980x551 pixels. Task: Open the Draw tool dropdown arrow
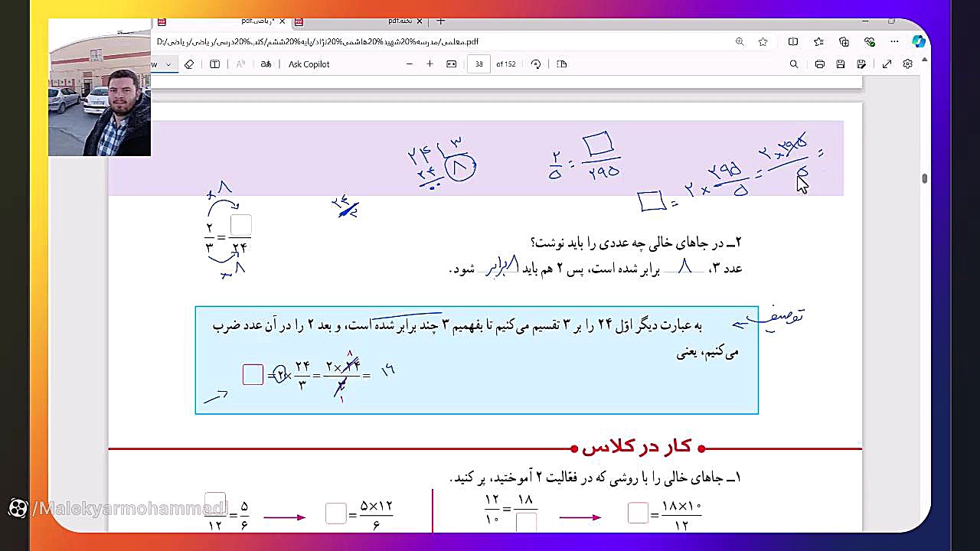(168, 64)
